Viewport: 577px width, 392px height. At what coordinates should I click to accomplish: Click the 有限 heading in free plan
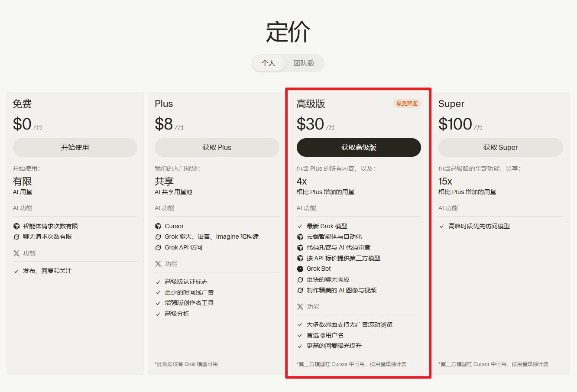tap(23, 181)
